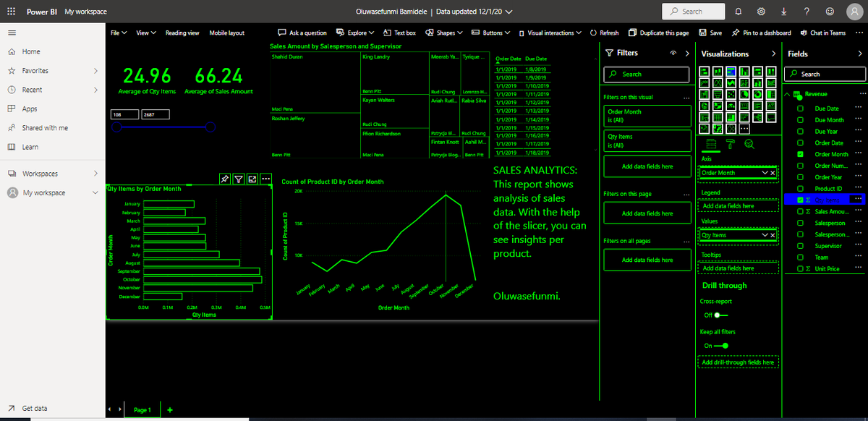Click the Fields pane search box

click(x=825, y=74)
